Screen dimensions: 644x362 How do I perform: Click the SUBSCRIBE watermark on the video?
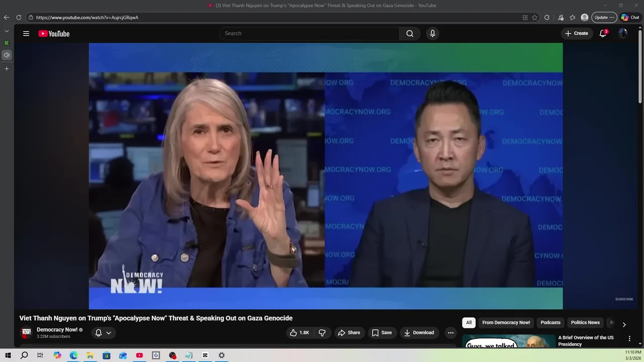(x=624, y=299)
